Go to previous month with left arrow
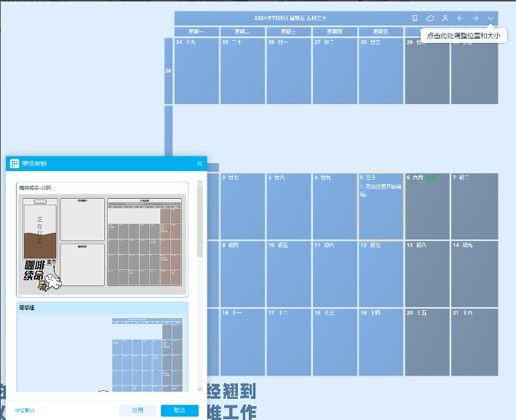Screen dimensions: 516x420 pos(461,18)
